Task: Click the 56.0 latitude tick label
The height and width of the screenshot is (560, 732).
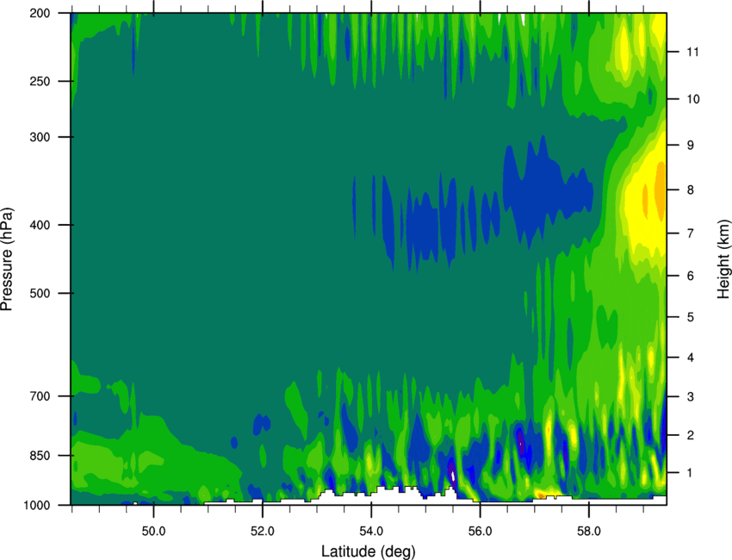Action: click(x=481, y=531)
